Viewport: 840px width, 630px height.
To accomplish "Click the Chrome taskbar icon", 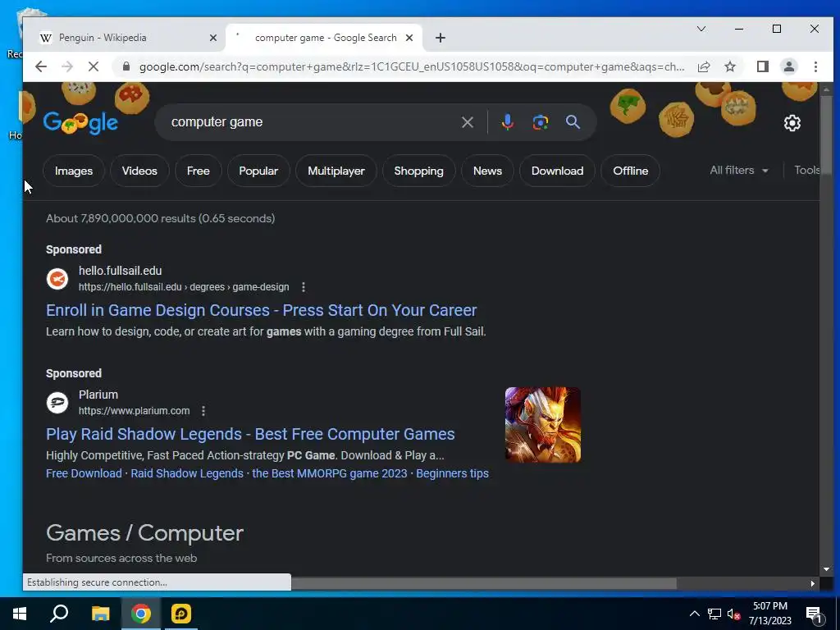I will pyautogui.click(x=141, y=614).
